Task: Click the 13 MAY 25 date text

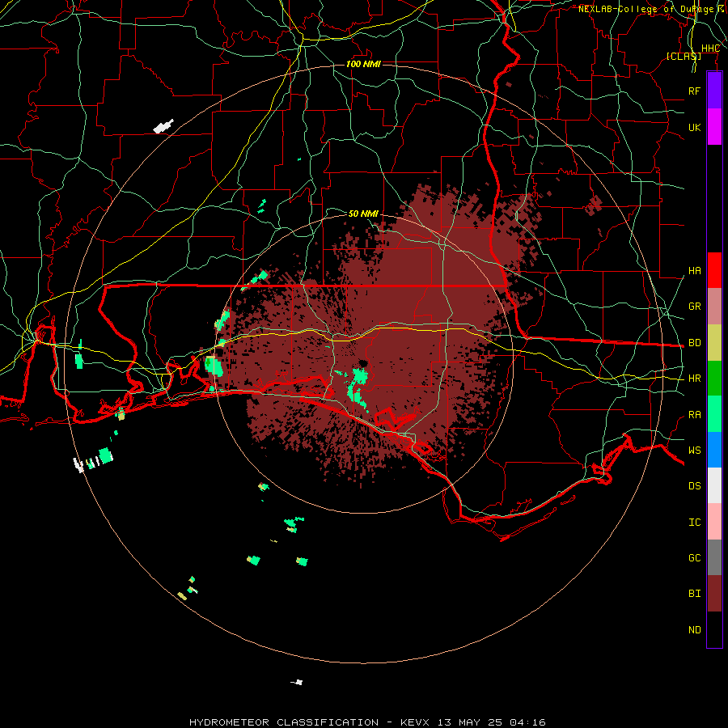Action: tap(469, 722)
